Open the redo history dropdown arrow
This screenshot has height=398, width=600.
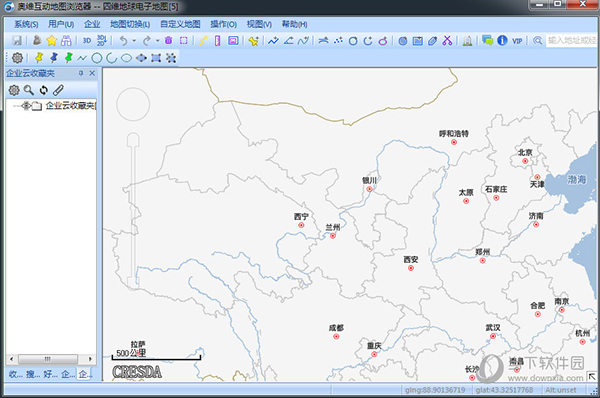157,41
